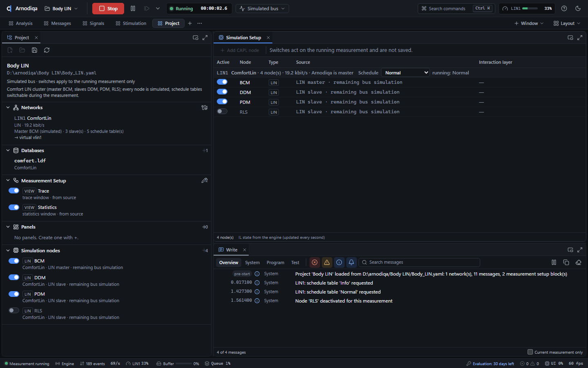
Task: Toggle the Trace view in Measurement Setup
Action: (14, 191)
